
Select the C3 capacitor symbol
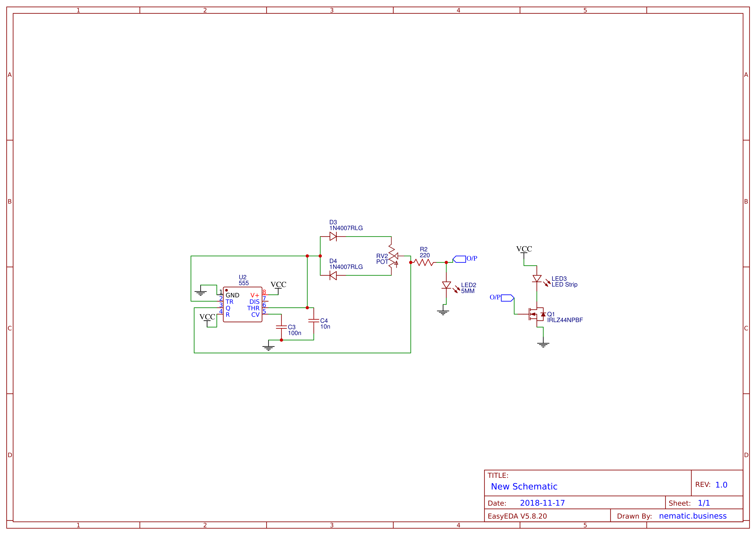[x=281, y=327]
